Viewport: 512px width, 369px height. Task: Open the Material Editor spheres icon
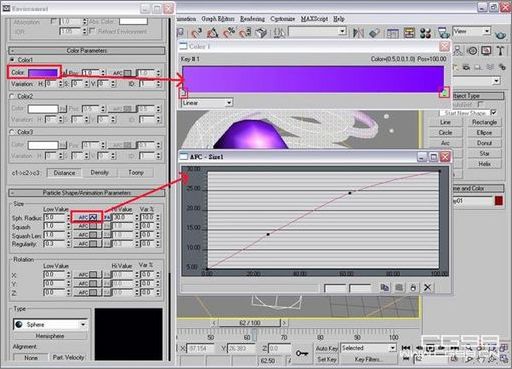pyautogui.click(x=426, y=33)
